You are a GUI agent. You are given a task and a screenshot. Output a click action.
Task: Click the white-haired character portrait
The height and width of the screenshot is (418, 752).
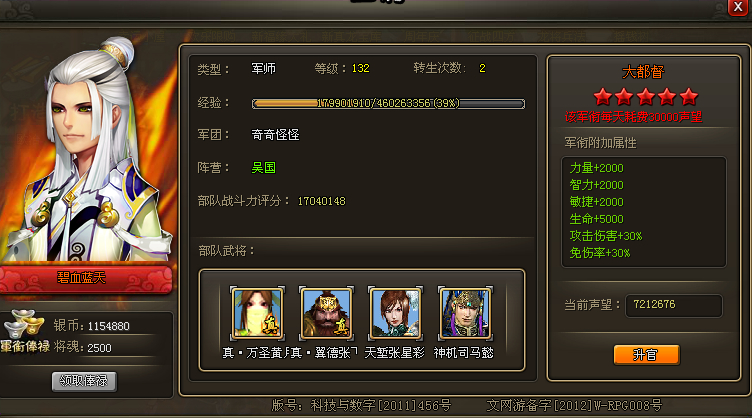point(86,151)
